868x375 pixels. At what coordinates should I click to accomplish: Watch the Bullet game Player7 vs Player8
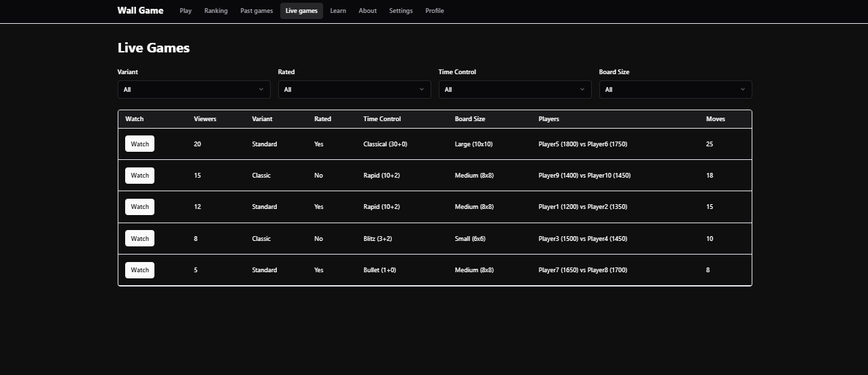coord(139,270)
